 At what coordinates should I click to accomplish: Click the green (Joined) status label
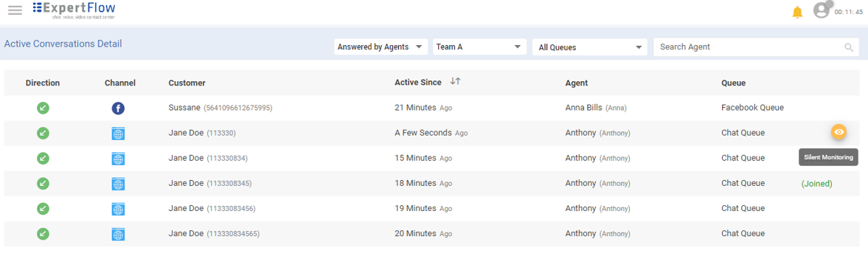click(816, 184)
